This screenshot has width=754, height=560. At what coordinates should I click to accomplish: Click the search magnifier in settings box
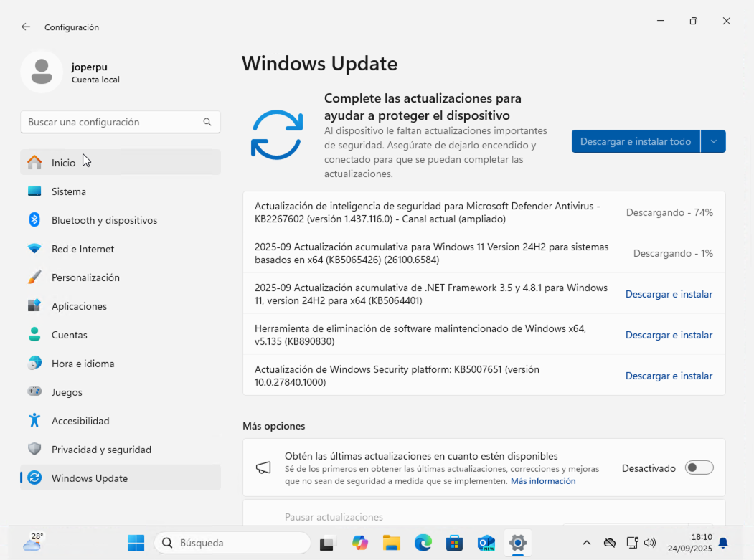pos(207,122)
